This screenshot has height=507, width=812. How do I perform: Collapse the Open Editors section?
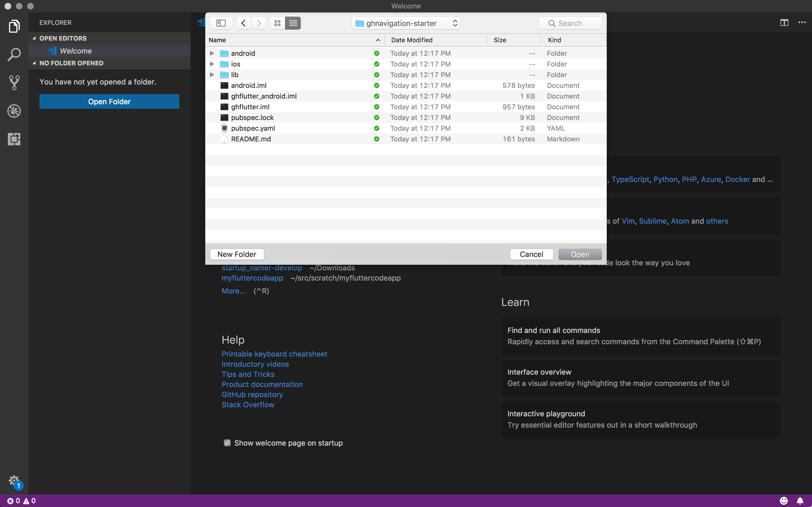pyautogui.click(x=34, y=38)
